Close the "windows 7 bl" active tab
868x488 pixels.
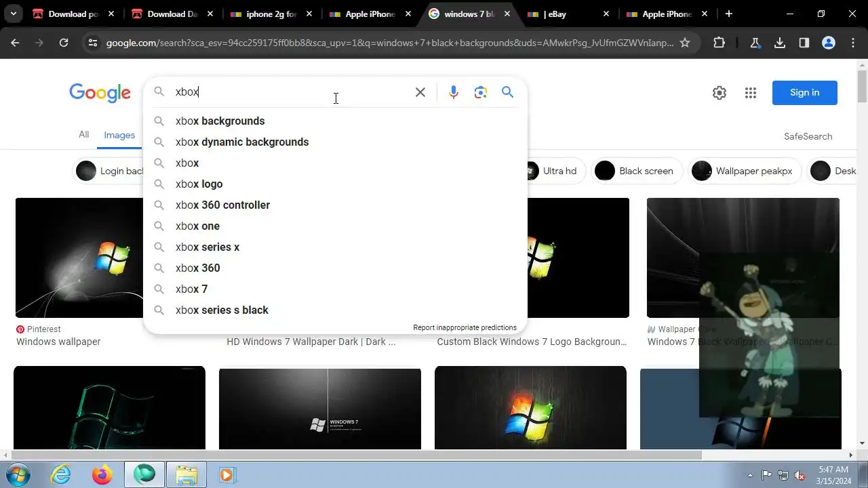[x=507, y=14]
